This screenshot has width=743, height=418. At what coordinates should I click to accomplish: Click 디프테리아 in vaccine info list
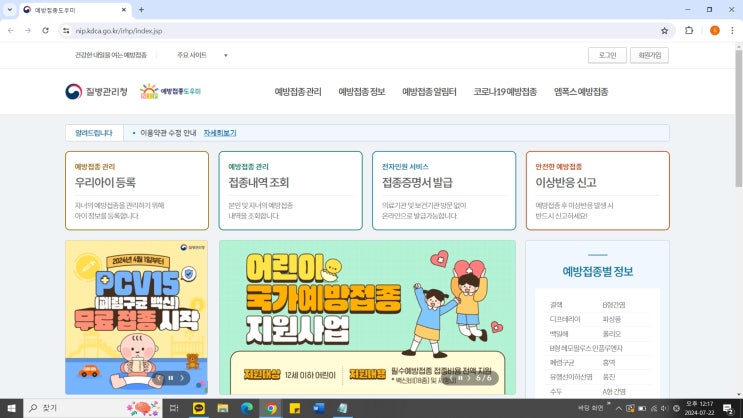click(565, 319)
